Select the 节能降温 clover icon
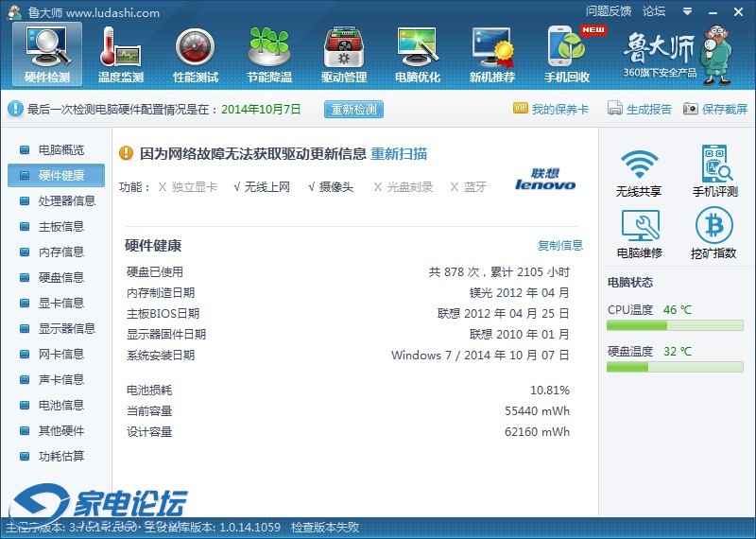Image resolution: width=756 pixels, height=539 pixels. click(x=269, y=54)
